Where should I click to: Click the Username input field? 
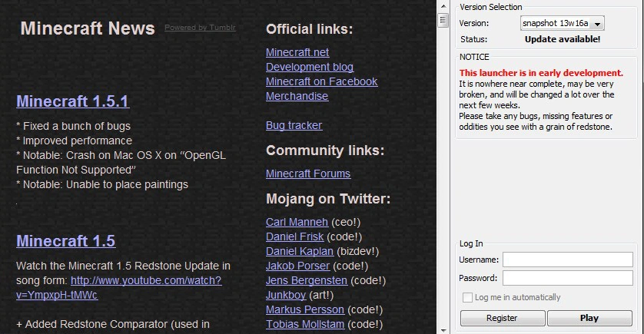[568, 260]
